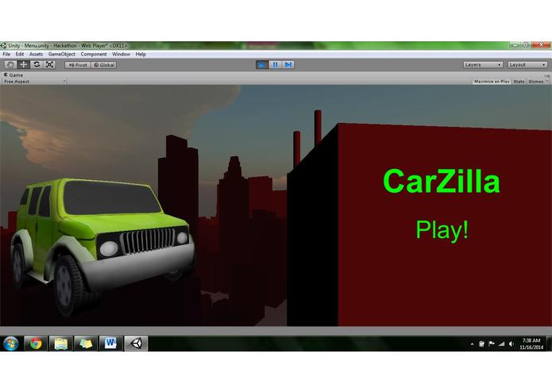This screenshot has width=552, height=392.
Task: Click the Unity logo in title bar
Action: pos(3,45)
